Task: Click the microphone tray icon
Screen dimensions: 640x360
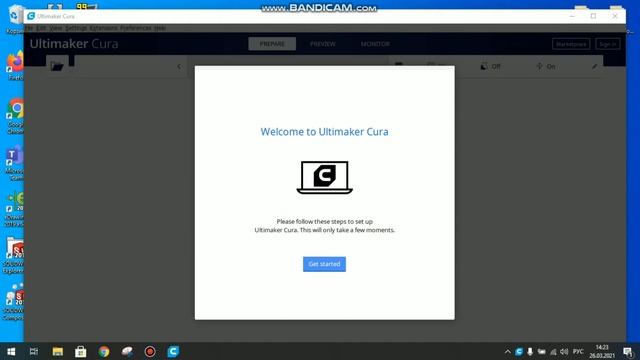Action: [530, 351]
